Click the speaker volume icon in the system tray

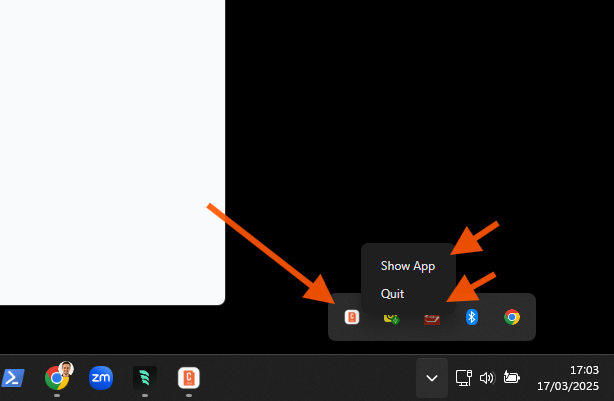(487, 378)
